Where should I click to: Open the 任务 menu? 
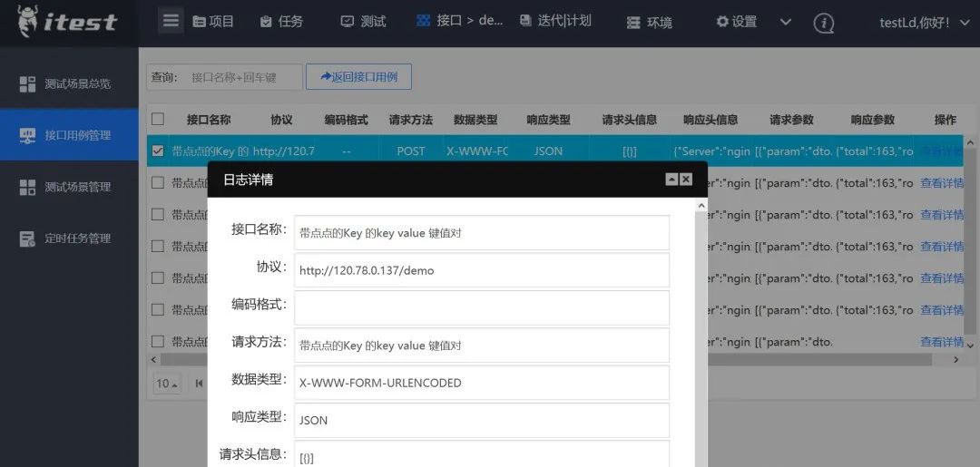(282, 21)
